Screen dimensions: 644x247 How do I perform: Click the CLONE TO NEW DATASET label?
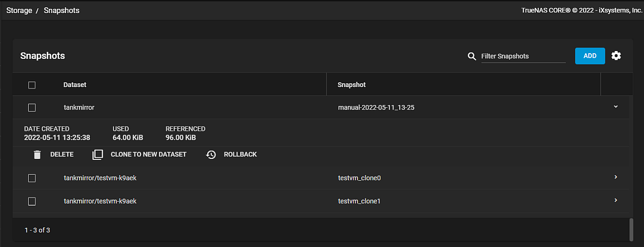pyautogui.click(x=148, y=155)
